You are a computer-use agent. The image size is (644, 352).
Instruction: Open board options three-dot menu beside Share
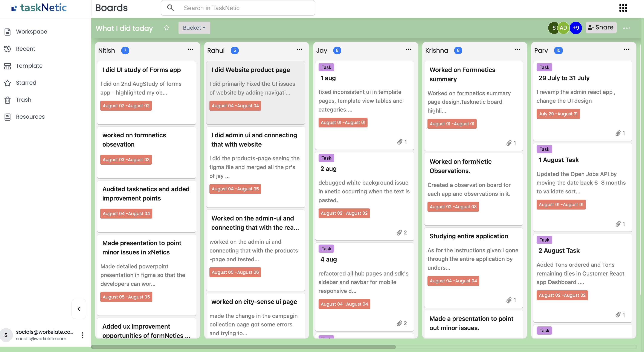627,28
